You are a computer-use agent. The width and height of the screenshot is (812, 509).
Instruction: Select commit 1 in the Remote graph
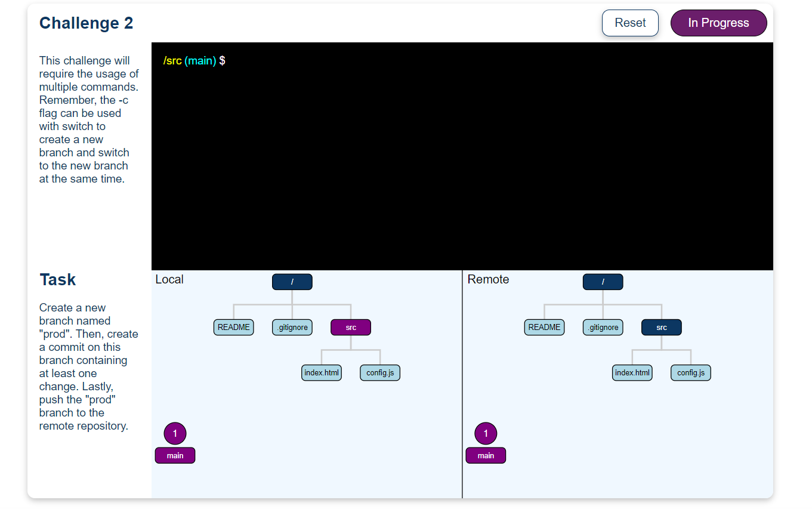pos(486,433)
